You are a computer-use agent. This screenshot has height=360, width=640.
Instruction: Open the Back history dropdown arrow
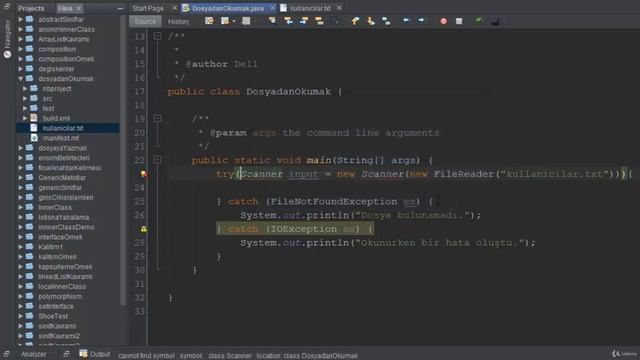tap(234, 21)
